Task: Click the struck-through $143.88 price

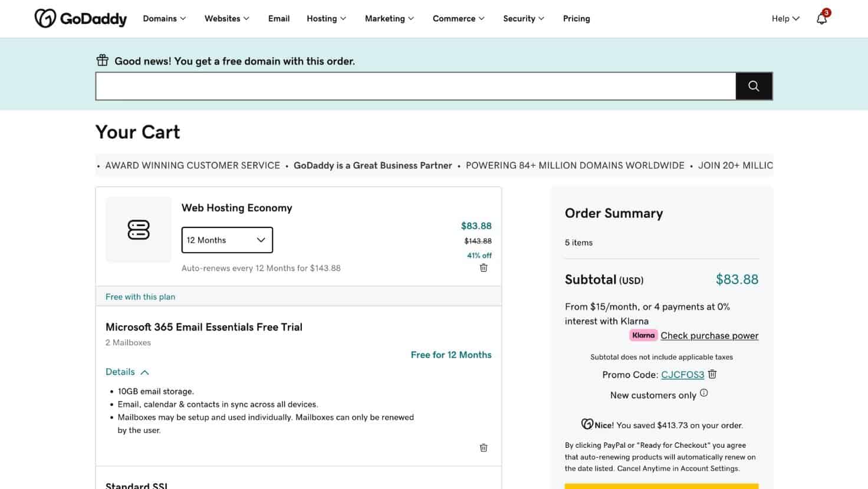Action: point(478,240)
